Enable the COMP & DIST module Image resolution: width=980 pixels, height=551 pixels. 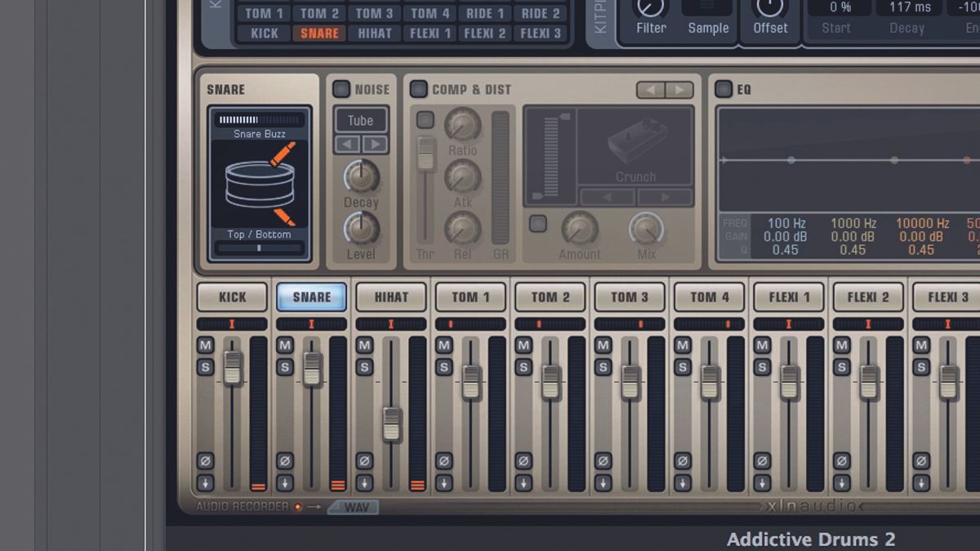pyautogui.click(x=418, y=89)
